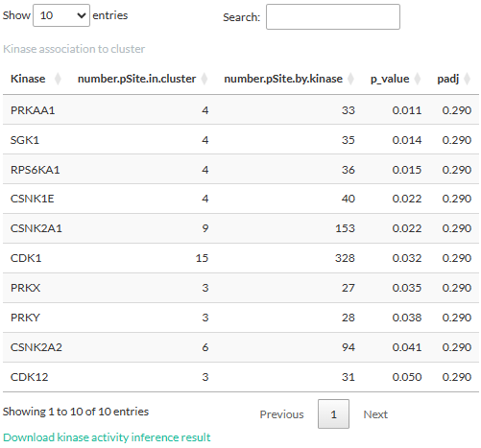481x448 pixels.
Task: Click into the Search input field
Action: (x=333, y=17)
